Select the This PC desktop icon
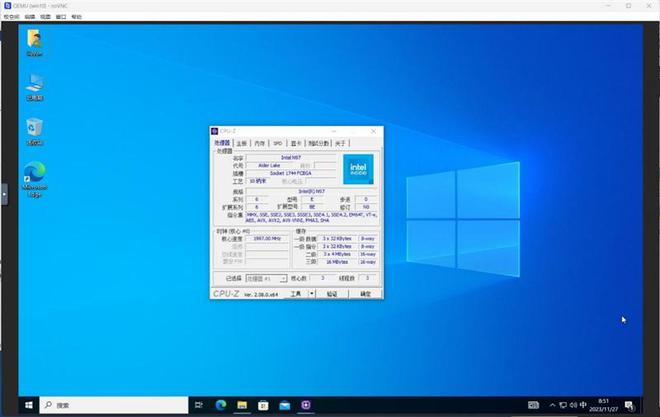The image size is (660, 417). 35,87
